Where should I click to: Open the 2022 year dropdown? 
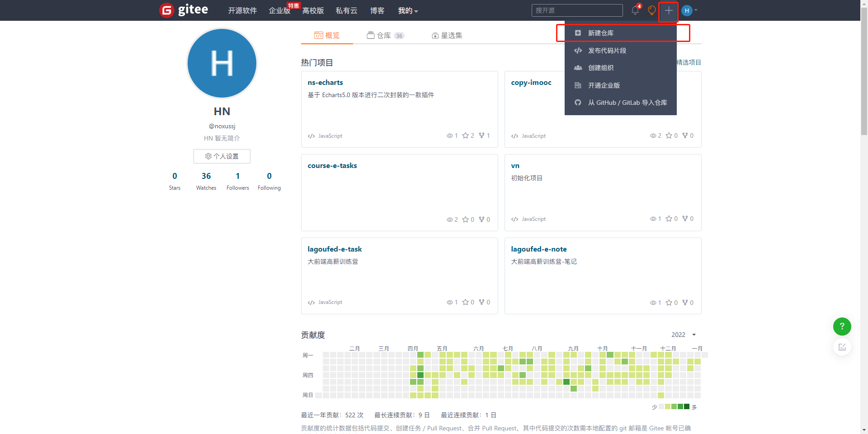point(684,335)
